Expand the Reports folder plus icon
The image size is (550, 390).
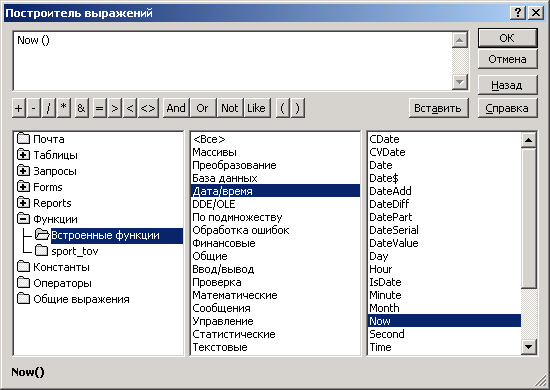pos(23,203)
